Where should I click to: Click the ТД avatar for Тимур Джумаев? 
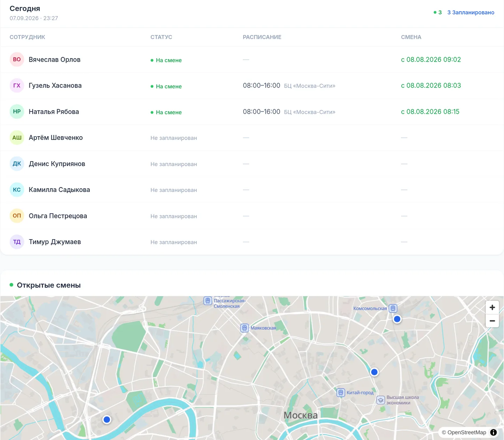coord(17,242)
